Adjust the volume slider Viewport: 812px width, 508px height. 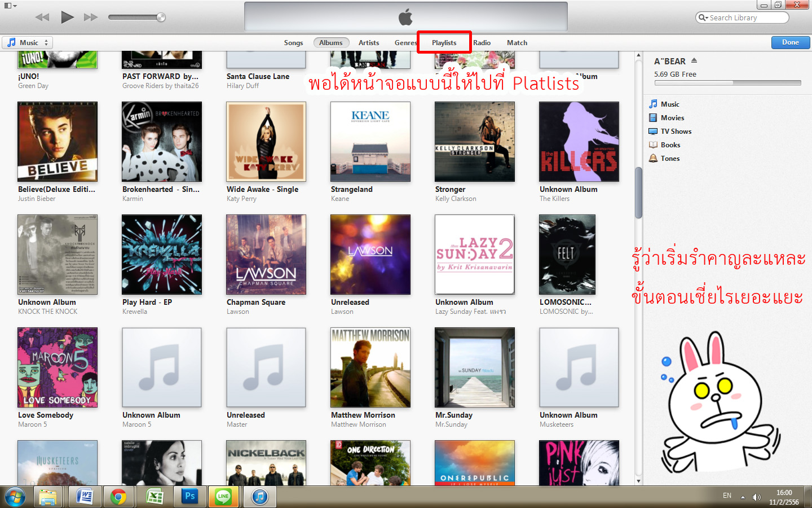pyautogui.click(x=137, y=17)
